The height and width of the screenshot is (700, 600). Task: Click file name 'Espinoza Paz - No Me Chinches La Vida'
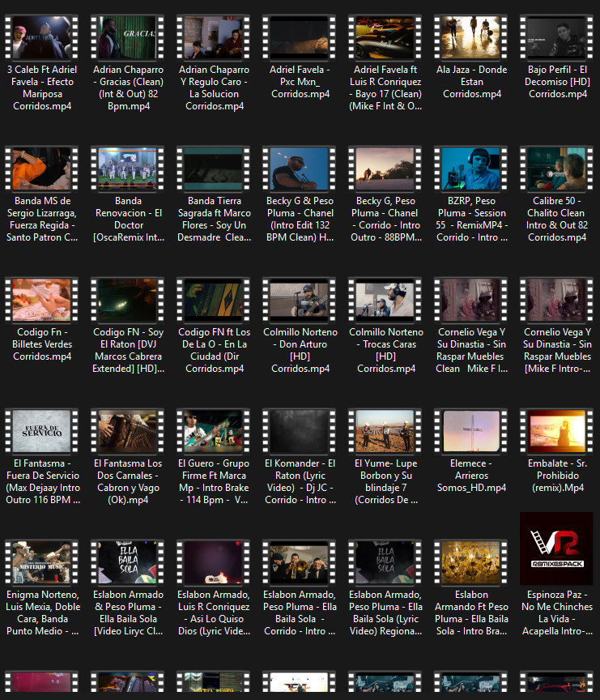point(557,613)
